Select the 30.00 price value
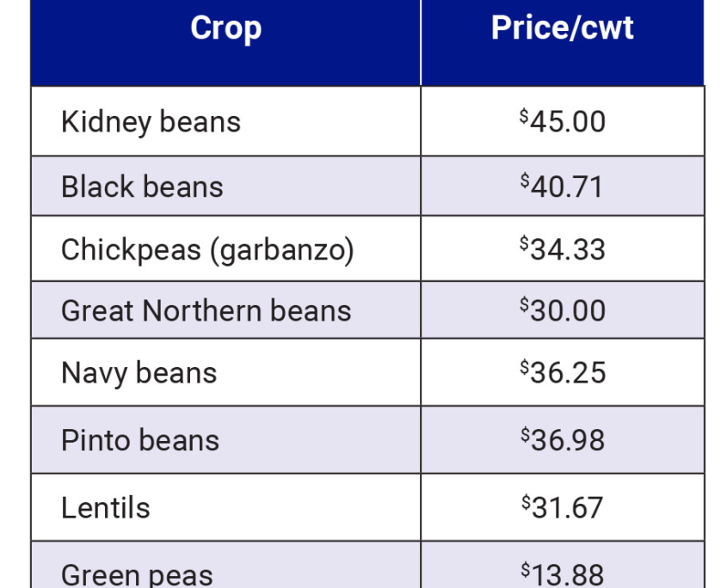 click(568, 310)
